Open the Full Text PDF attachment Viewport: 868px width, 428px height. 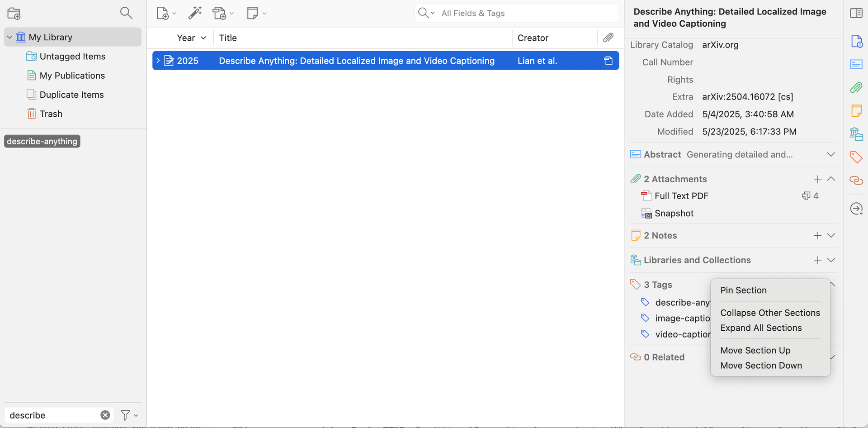(681, 196)
